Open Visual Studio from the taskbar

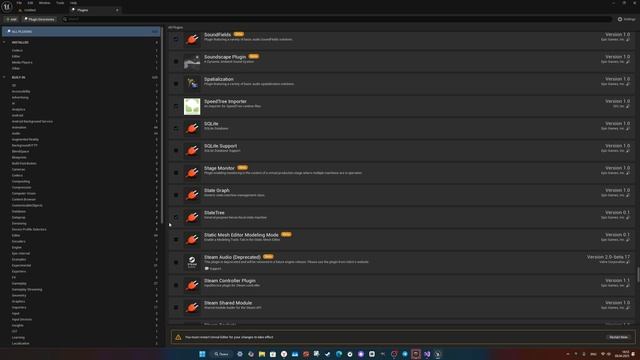[x=427, y=354]
